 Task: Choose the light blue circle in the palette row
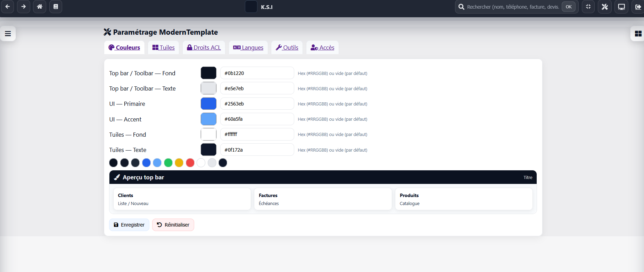point(157,163)
